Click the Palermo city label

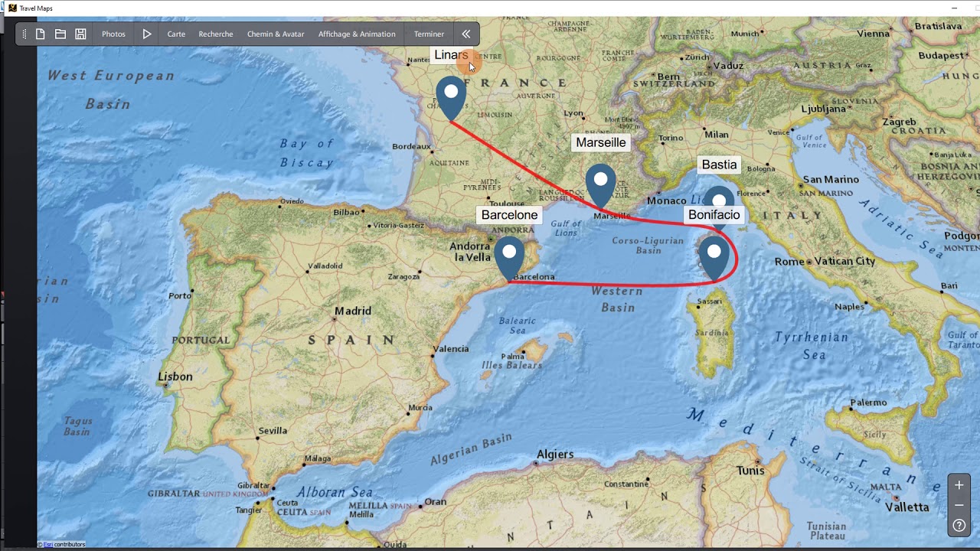pos(868,403)
